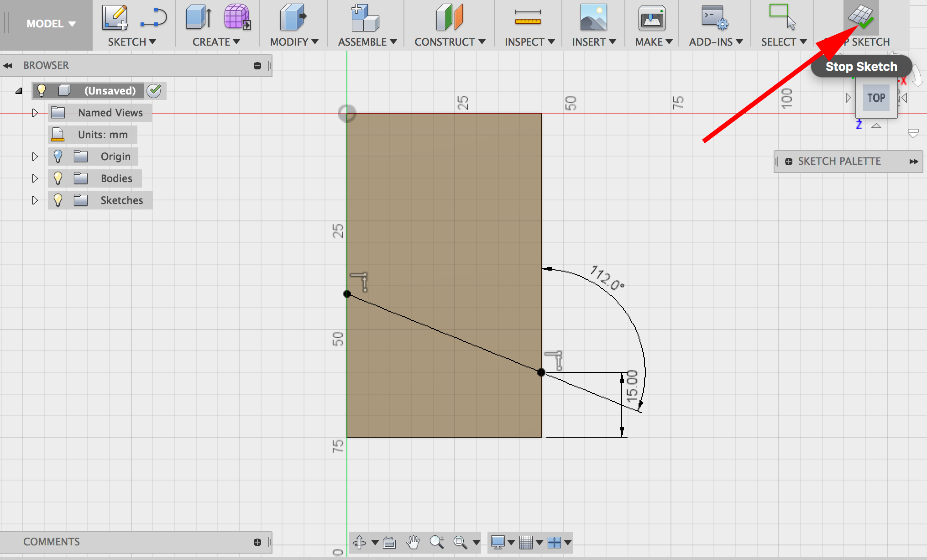This screenshot has width=927, height=560.
Task: Click the Extrude icon in Create
Action: pos(199,18)
